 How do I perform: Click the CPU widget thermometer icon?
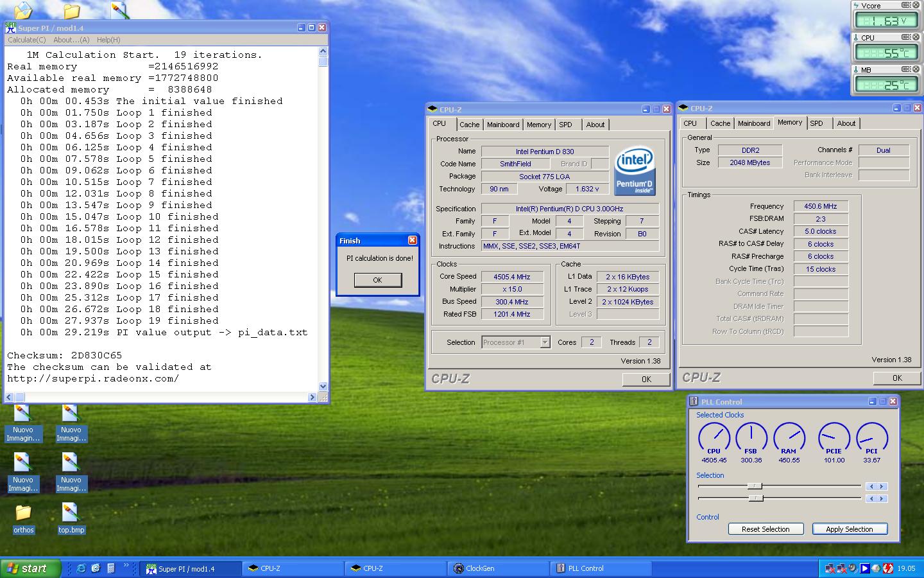(857, 37)
